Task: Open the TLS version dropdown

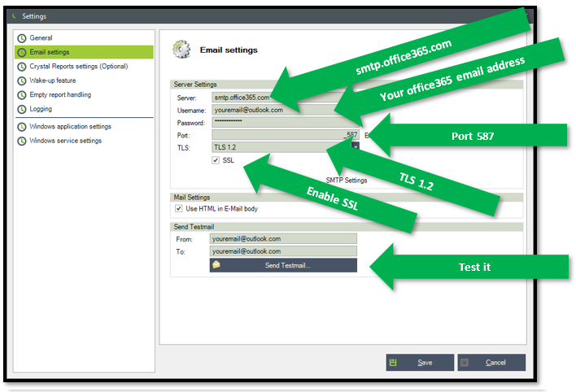Action: pos(356,147)
